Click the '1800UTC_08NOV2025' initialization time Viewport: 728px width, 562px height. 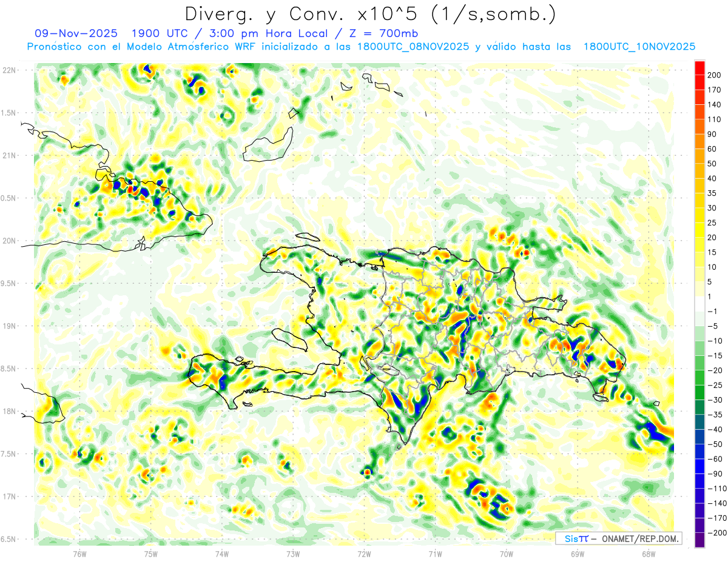point(414,47)
